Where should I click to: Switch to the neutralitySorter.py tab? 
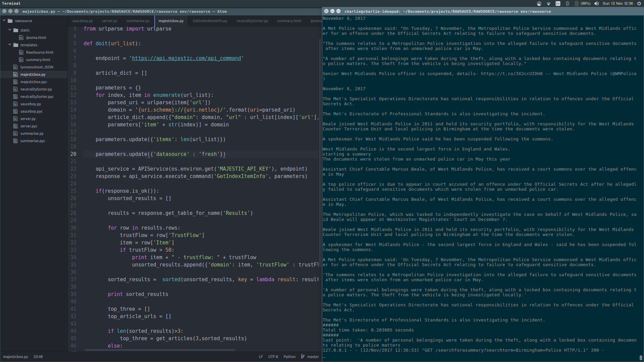tap(252, 21)
